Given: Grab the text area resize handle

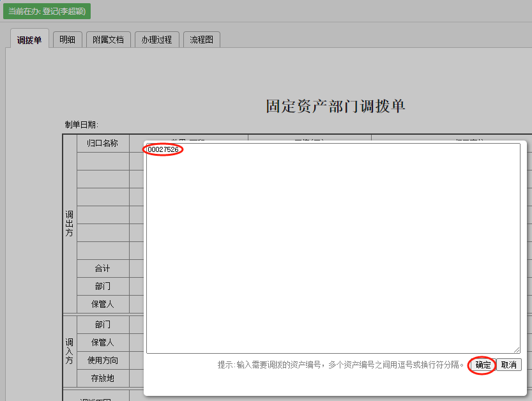Looking at the screenshot, I should tap(517, 350).
